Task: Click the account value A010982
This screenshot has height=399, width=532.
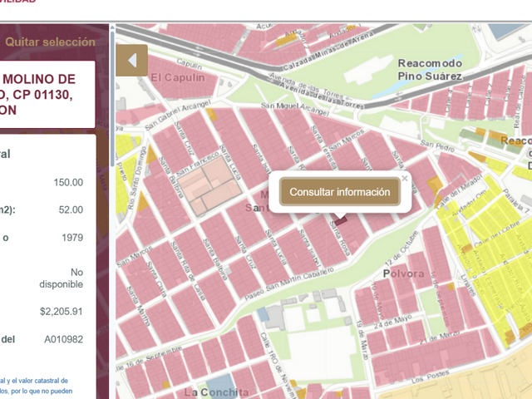Action: pyautogui.click(x=63, y=339)
